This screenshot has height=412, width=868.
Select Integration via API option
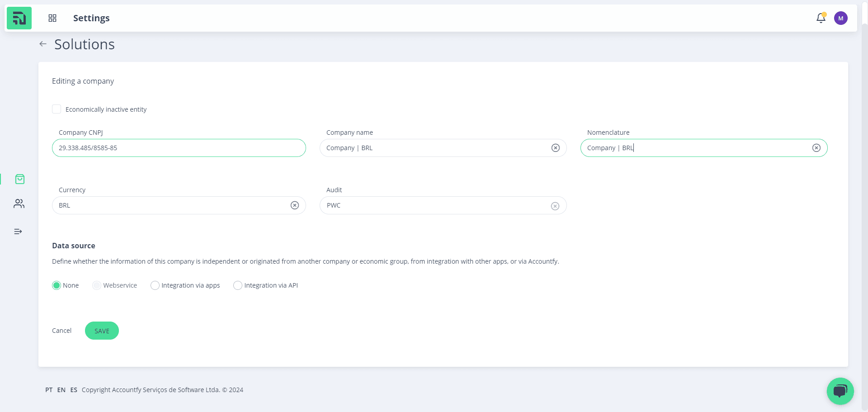(x=238, y=285)
